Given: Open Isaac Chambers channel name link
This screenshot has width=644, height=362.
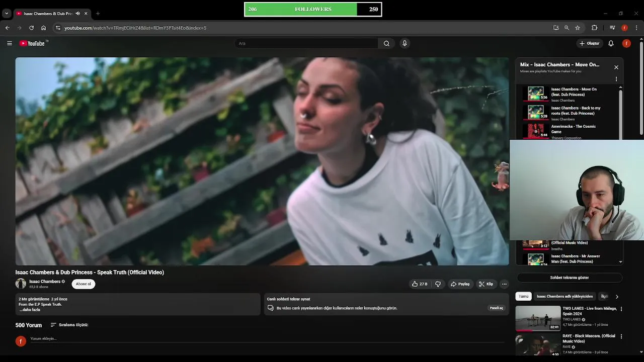Looking at the screenshot, I should (x=45, y=282).
